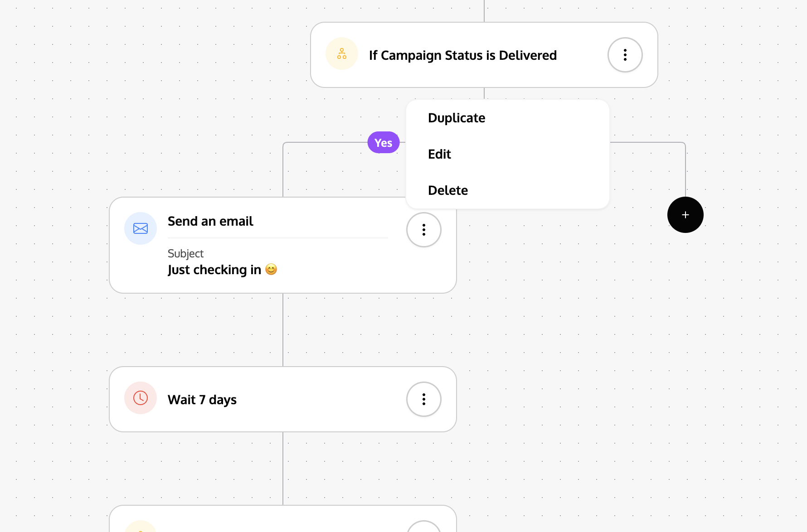This screenshot has width=807, height=532.
Task: Click the Subject label in email card
Action: (x=185, y=253)
